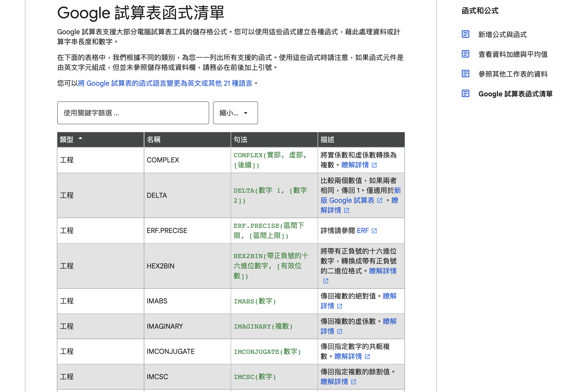The image size is (581, 392).
Task: Click external link icon in IMCSC description
Action: [353, 382]
